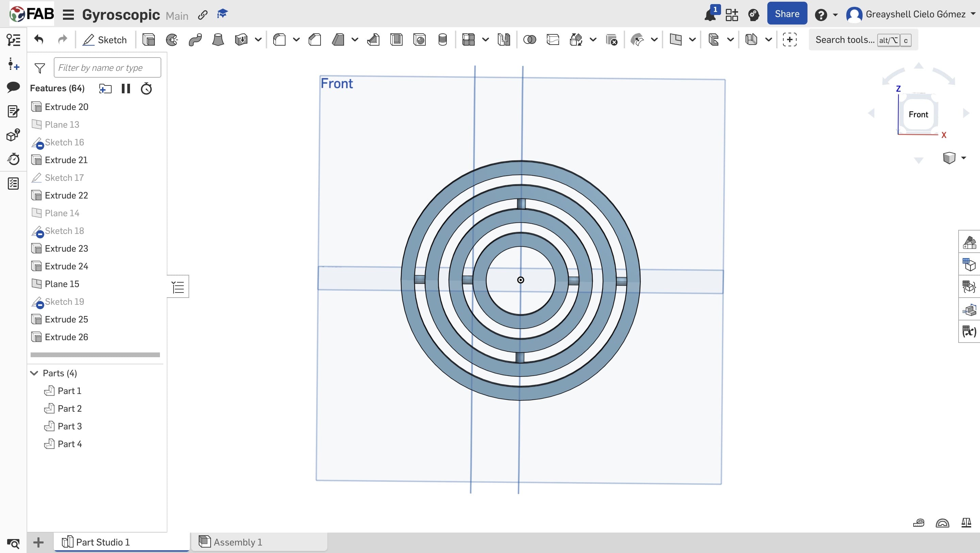Open the user account menu dropdown

tap(973, 14)
